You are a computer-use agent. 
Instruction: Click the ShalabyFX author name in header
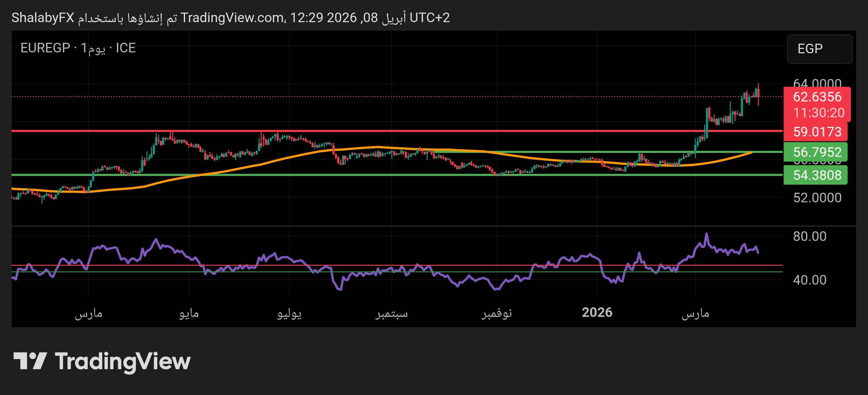coord(43,18)
